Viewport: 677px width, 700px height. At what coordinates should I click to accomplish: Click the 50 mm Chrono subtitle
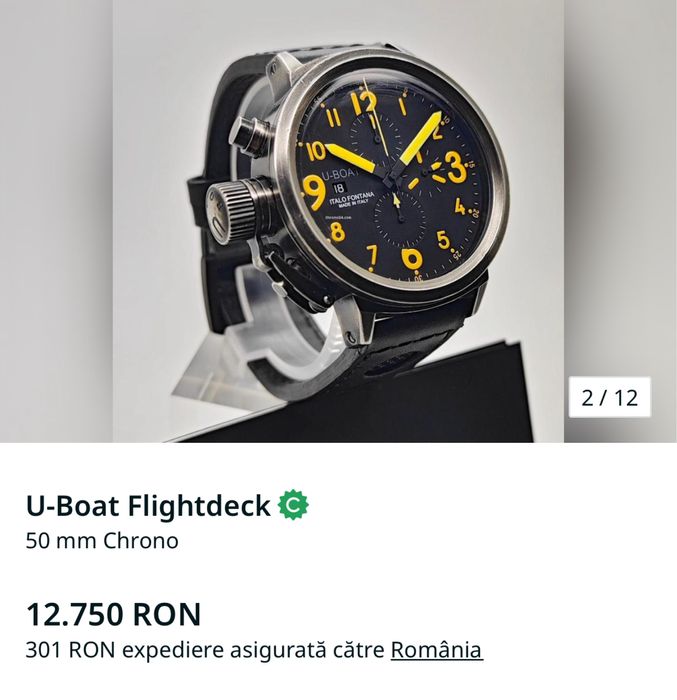pyautogui.click(x=102, y=541)
